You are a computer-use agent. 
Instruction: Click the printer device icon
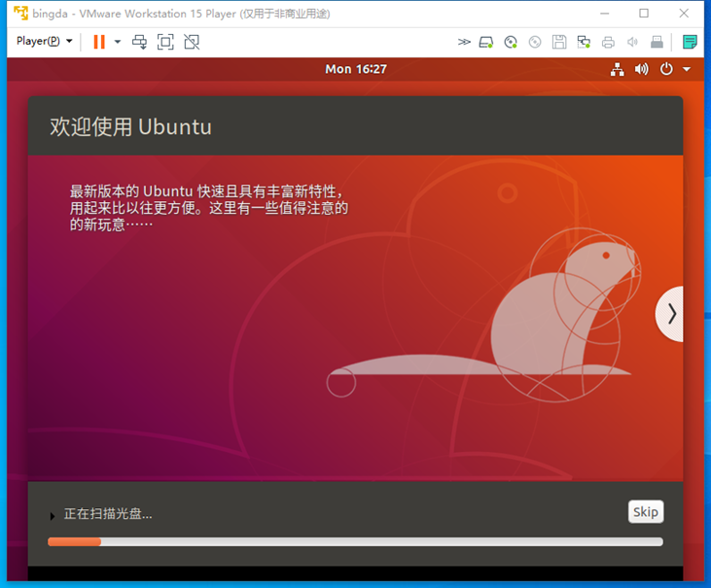coord(608,43)
